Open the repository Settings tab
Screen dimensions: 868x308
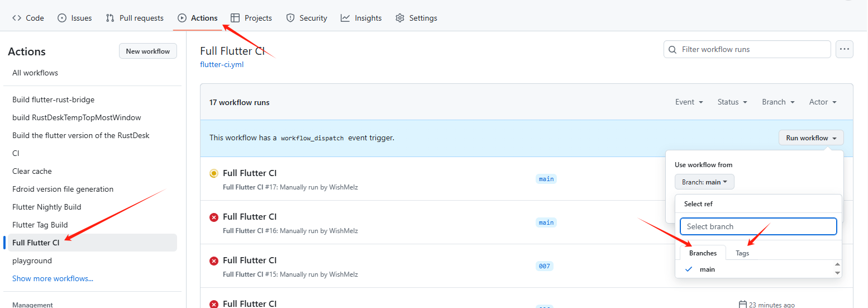416,18
